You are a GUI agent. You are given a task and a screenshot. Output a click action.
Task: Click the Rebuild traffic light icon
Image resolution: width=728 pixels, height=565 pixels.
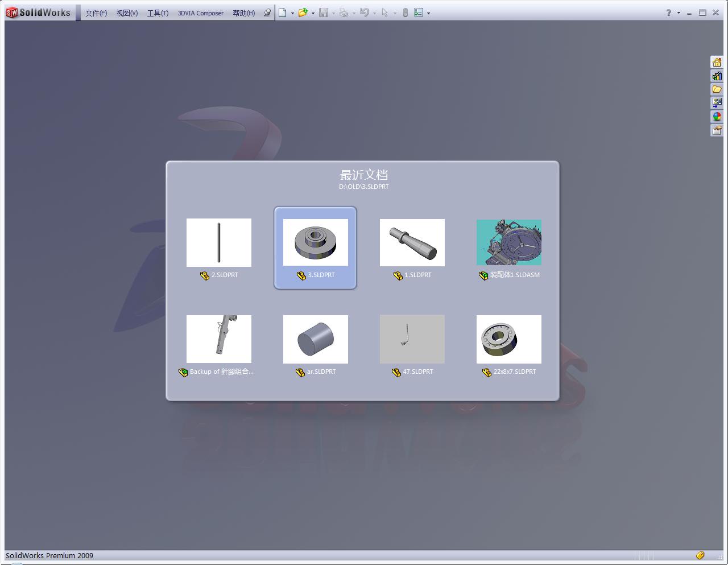pyautogui.click(x=405, y=13)
